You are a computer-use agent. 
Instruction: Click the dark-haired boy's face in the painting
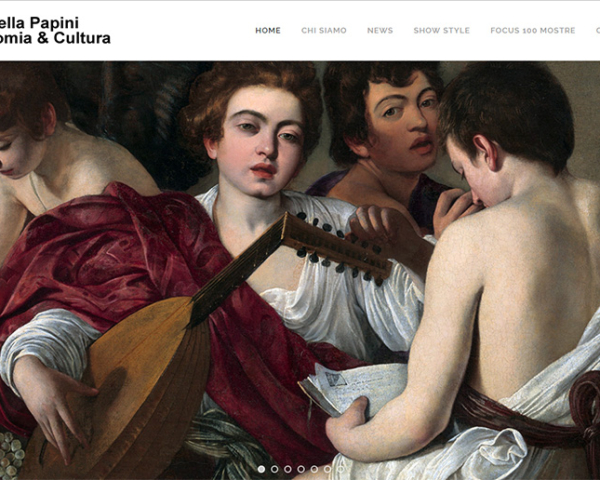point(402,122)
